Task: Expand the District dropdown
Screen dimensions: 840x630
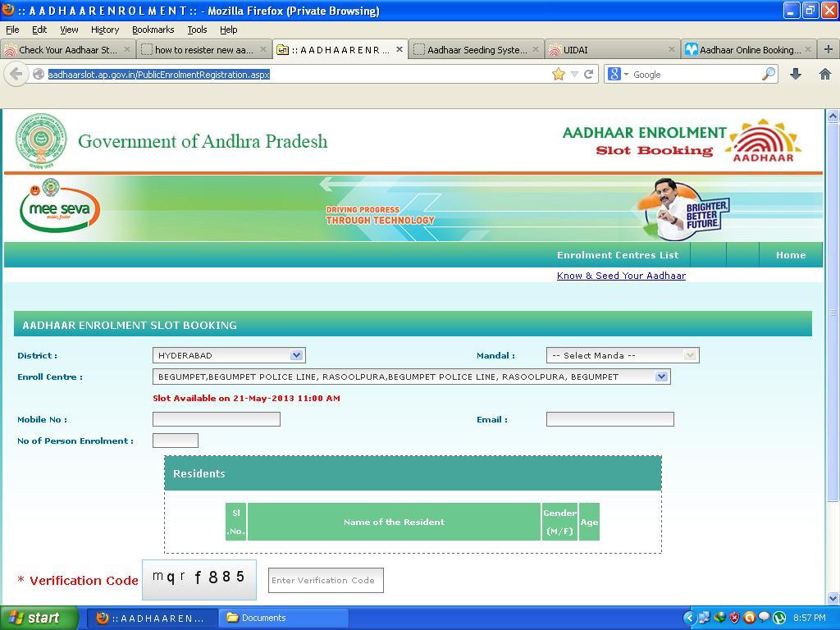Action: pyautogui.click(x=296, y=355)
